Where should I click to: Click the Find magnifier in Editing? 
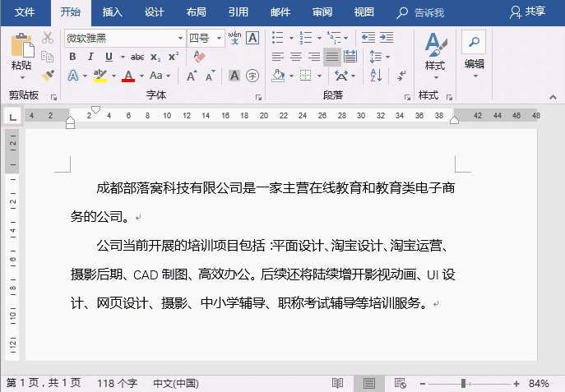click(474, 42)
